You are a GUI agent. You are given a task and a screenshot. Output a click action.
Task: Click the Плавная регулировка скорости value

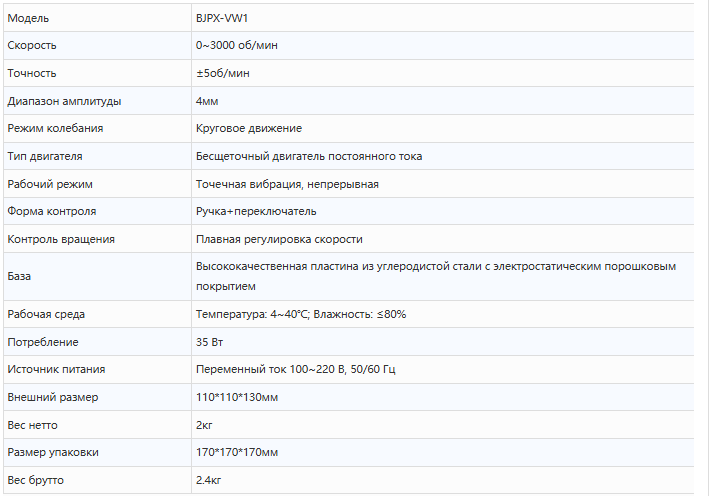[x=279, y=239]
